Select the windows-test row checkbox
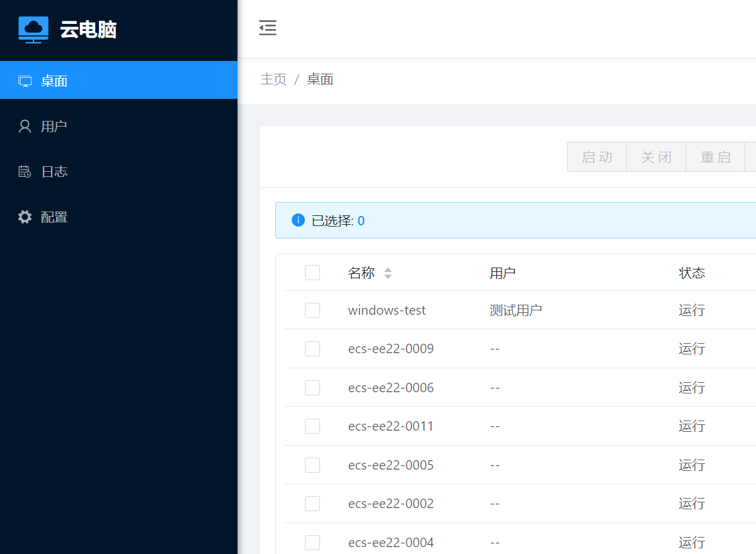The width and height of the screenshot is (756, 554). 312,310
